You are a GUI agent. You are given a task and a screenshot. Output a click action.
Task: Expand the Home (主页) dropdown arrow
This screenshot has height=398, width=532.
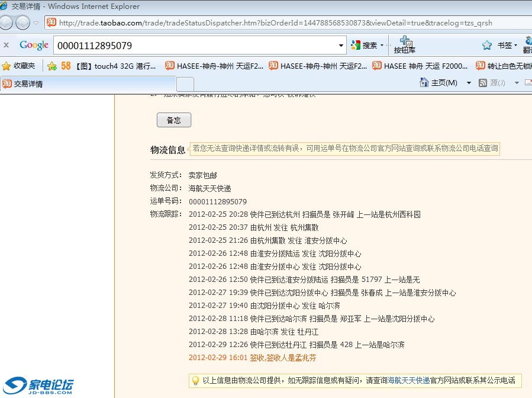pos(469,83)
